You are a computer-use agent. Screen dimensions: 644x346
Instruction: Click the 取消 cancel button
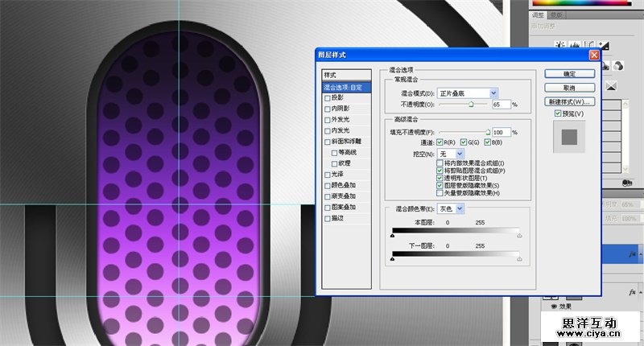click(x=570, y=88)
